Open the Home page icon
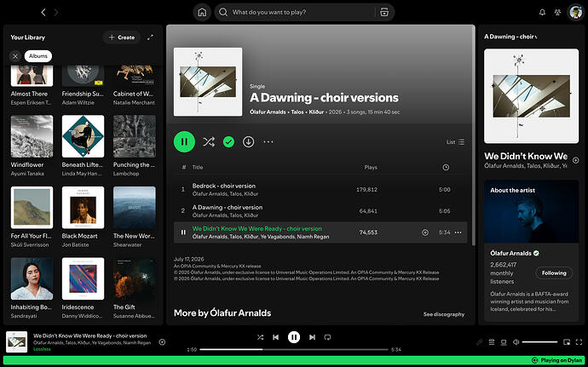This screenshot has width=588, height=367. pyautogui.click(x=202, y=13)
